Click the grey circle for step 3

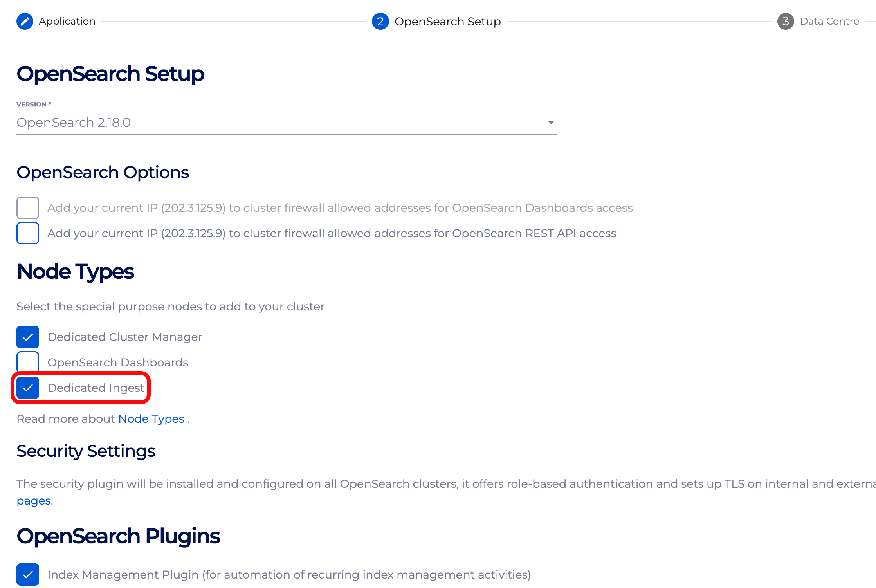click(x=785, y=22)
